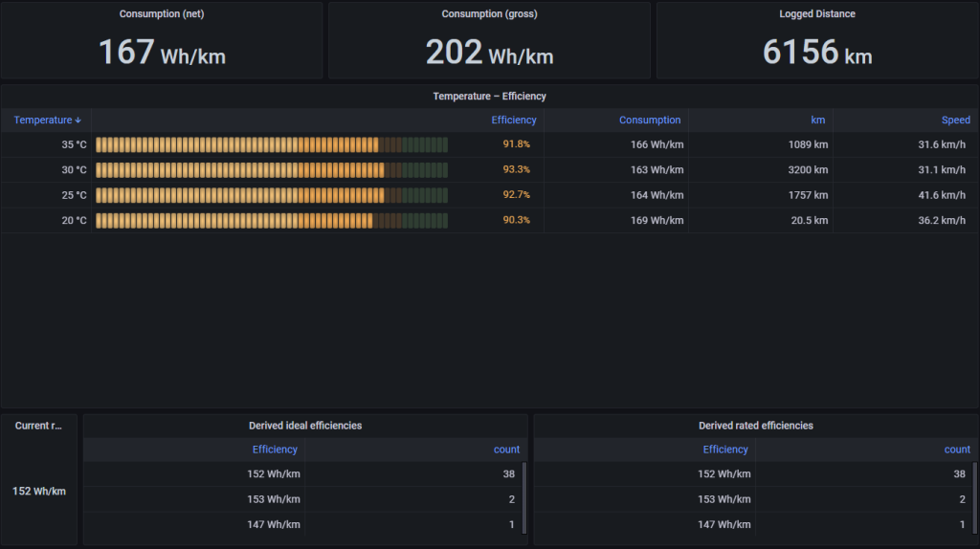
Task: Click the truncated 'Current r...' panel title
Action: [x=38, y=426]
